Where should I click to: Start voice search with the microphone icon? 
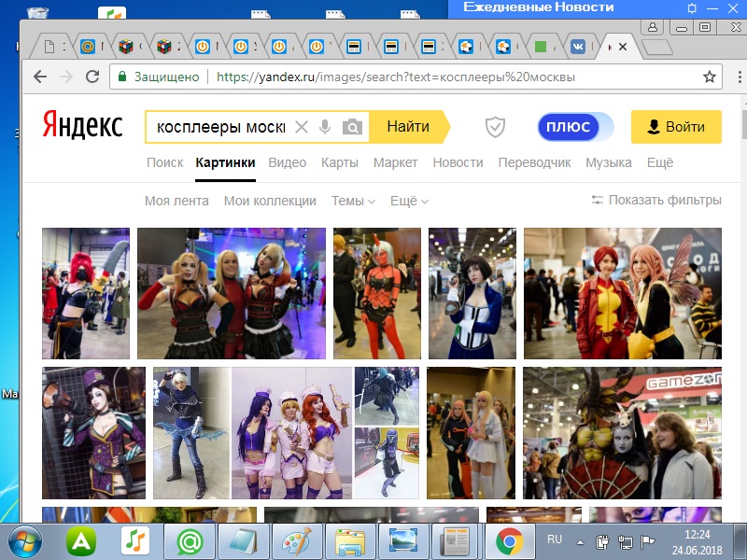click(x=325, y=127)
